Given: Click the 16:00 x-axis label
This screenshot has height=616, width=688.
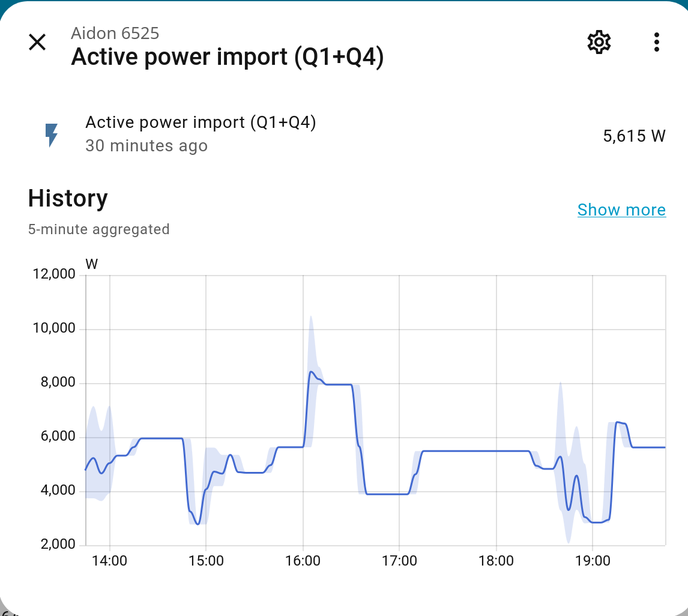Looking at the screenshot, I should tap(303, 561).
